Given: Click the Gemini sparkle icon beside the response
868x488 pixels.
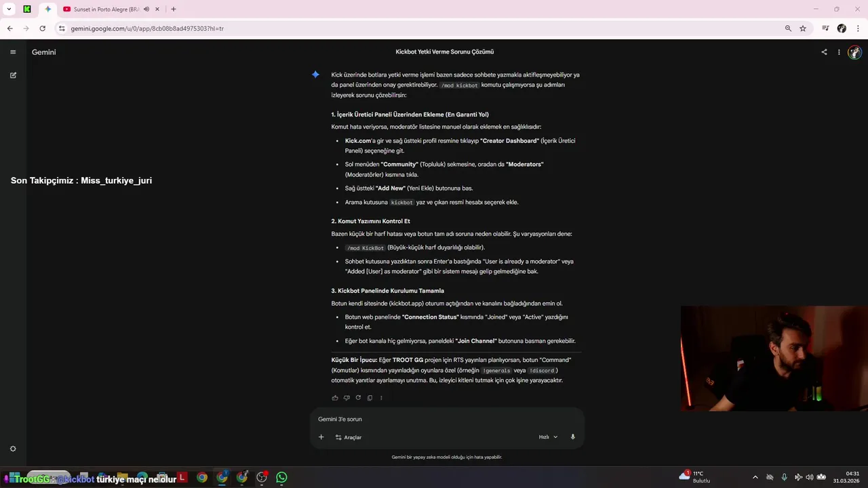Looking at the screenshot, I should click(x=315, y=75).
